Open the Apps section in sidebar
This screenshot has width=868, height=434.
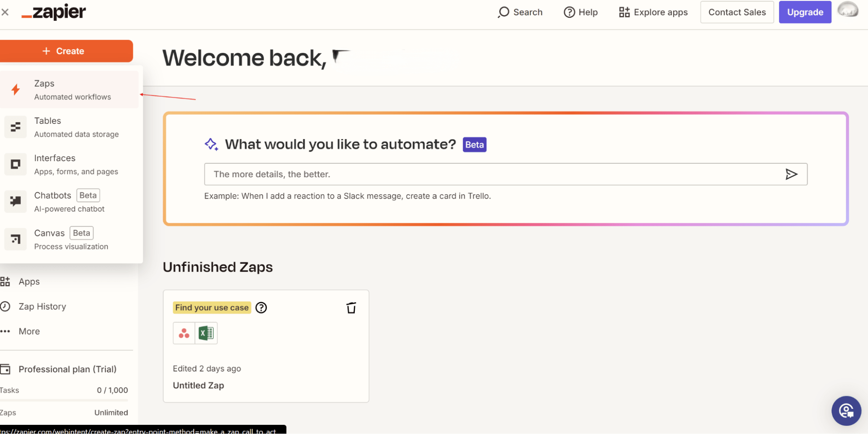pos(29,281)
